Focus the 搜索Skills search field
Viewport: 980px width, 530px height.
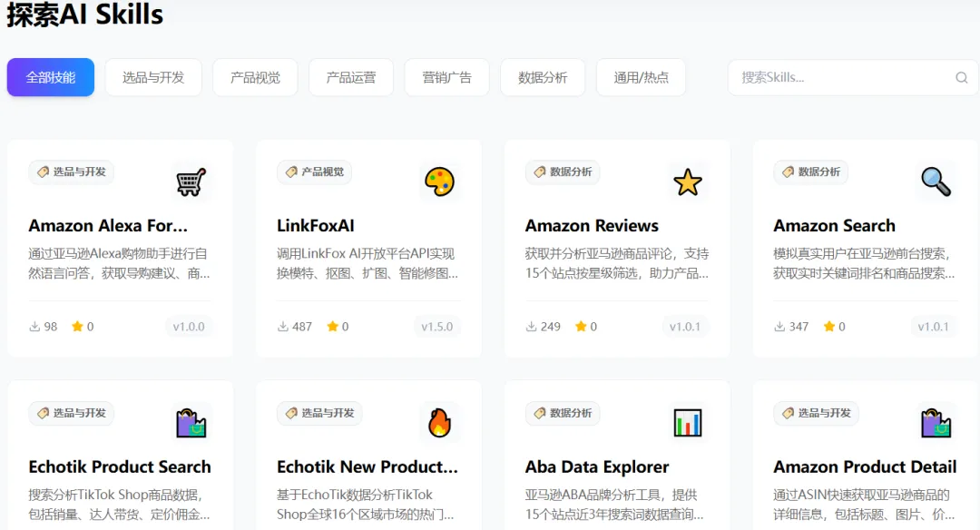point(852,77)
